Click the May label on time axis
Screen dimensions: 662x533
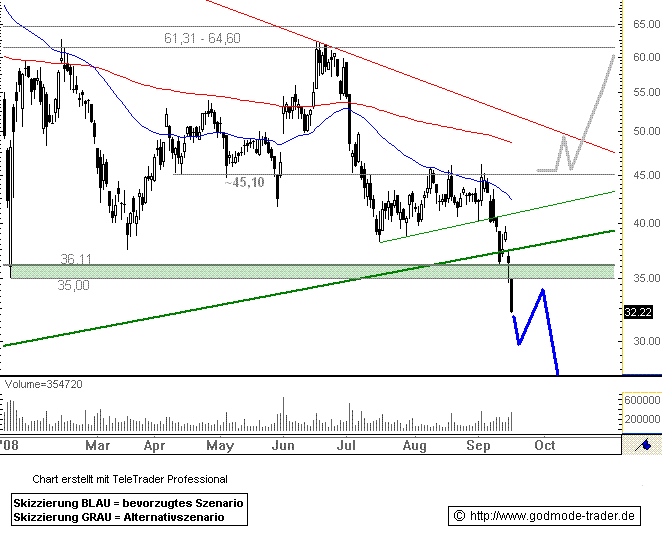pos(220,446)
